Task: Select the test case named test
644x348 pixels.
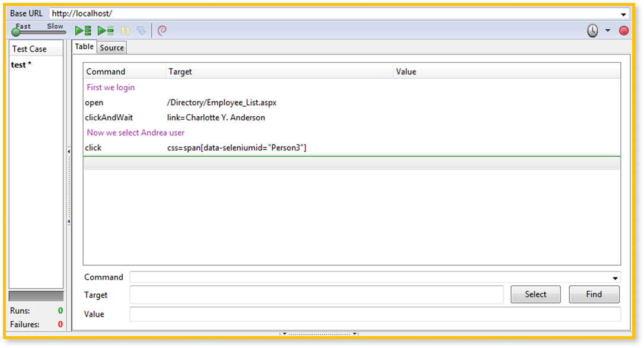Action: point(20,65)
